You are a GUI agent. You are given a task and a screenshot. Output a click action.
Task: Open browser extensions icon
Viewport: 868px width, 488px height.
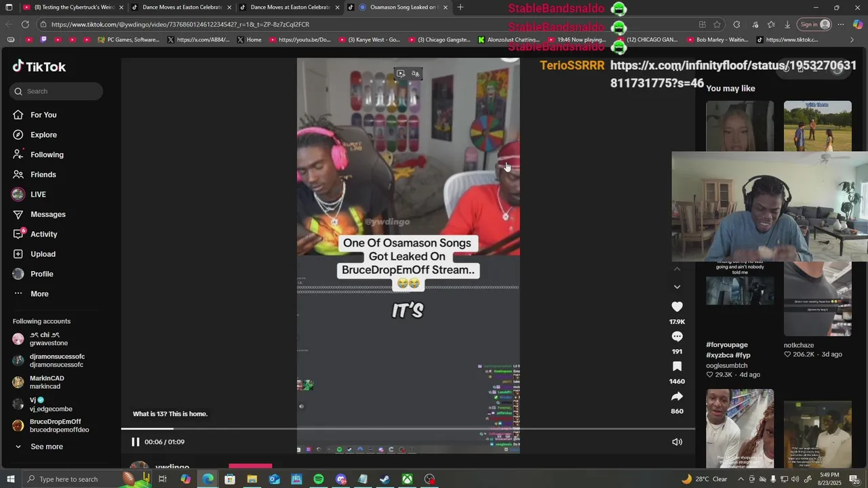click(x=736, y=24)
